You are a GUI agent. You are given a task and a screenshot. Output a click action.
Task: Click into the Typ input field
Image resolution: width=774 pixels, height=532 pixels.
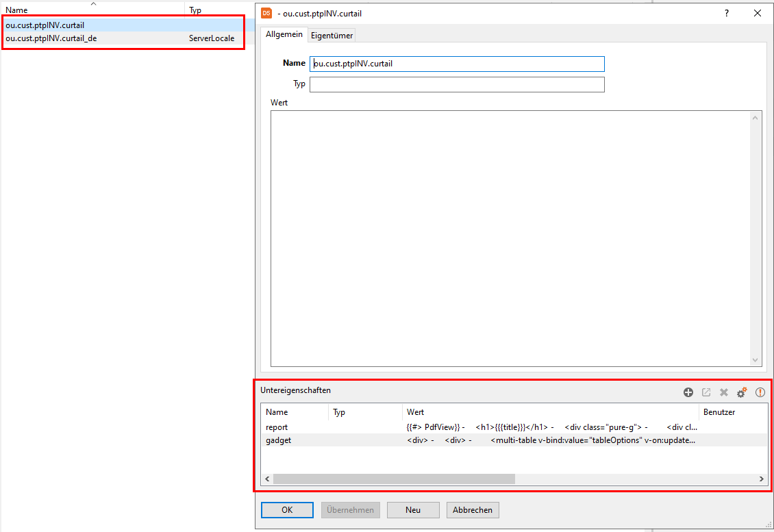click(457, 84)
